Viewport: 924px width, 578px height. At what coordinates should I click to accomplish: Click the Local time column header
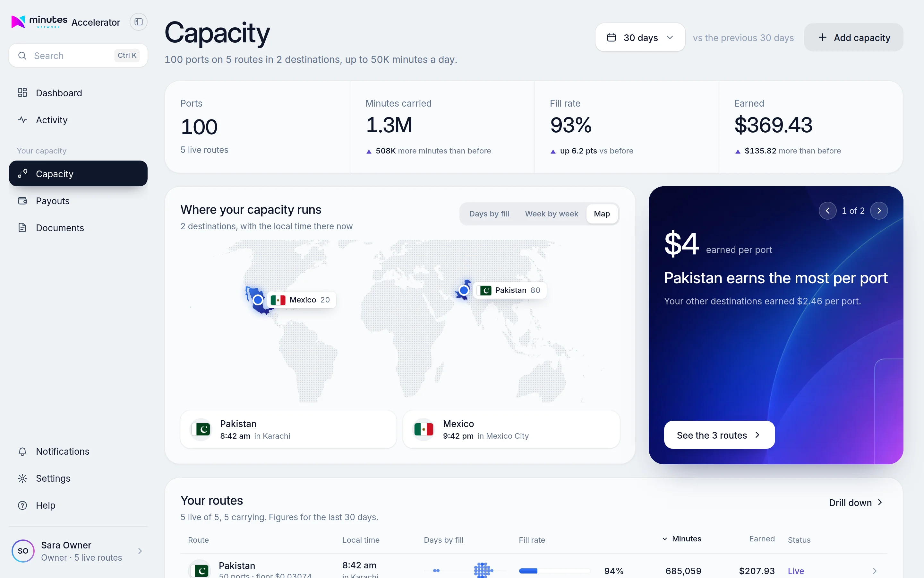point(360,540)
